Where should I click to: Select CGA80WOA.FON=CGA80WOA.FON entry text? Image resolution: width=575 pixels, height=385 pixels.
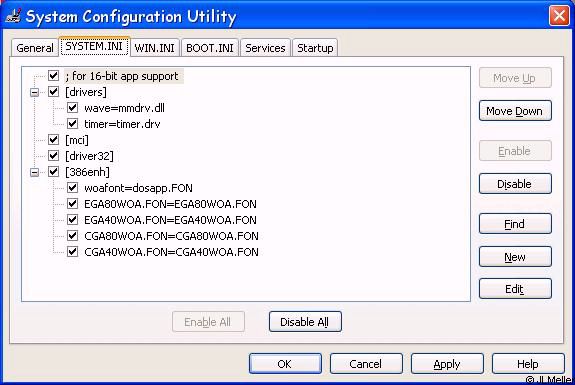(171, 236)
